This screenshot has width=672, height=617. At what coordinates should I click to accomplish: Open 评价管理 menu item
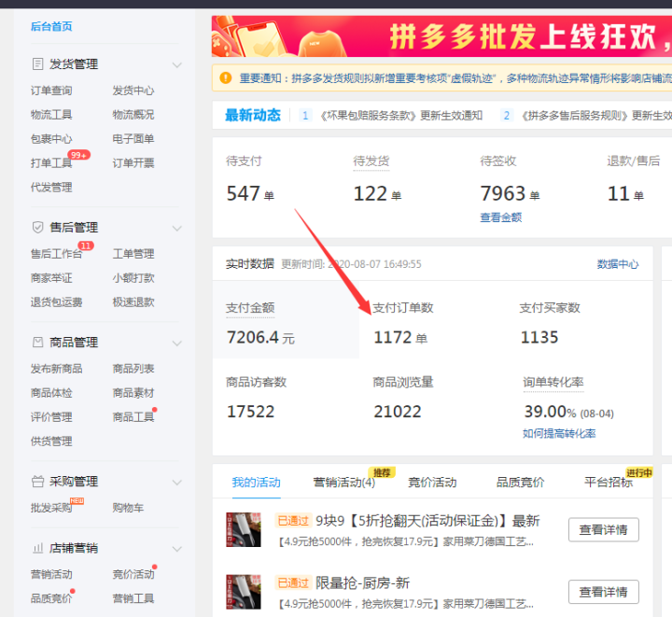pos(51,417)
